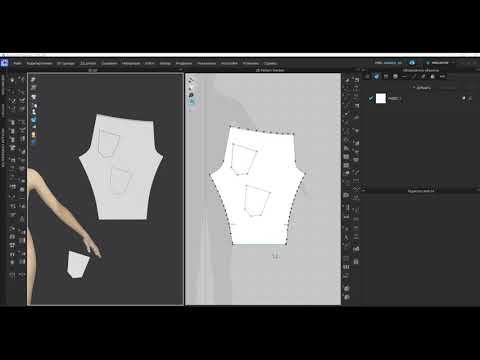Viewport: 480px width, 360px height.
Task: Click the Select/Move tool in 3D toolbar
Action: pos(22,80)
